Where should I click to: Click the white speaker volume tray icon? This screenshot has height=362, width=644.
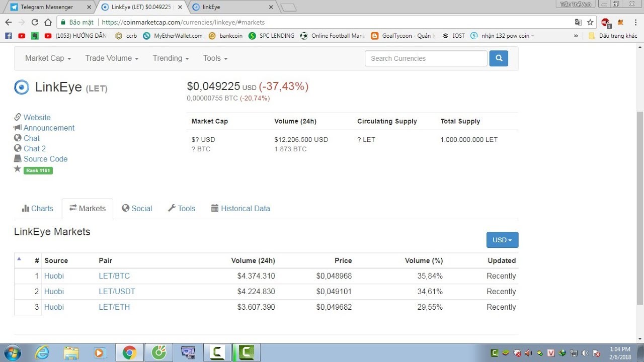click(585, 353)
